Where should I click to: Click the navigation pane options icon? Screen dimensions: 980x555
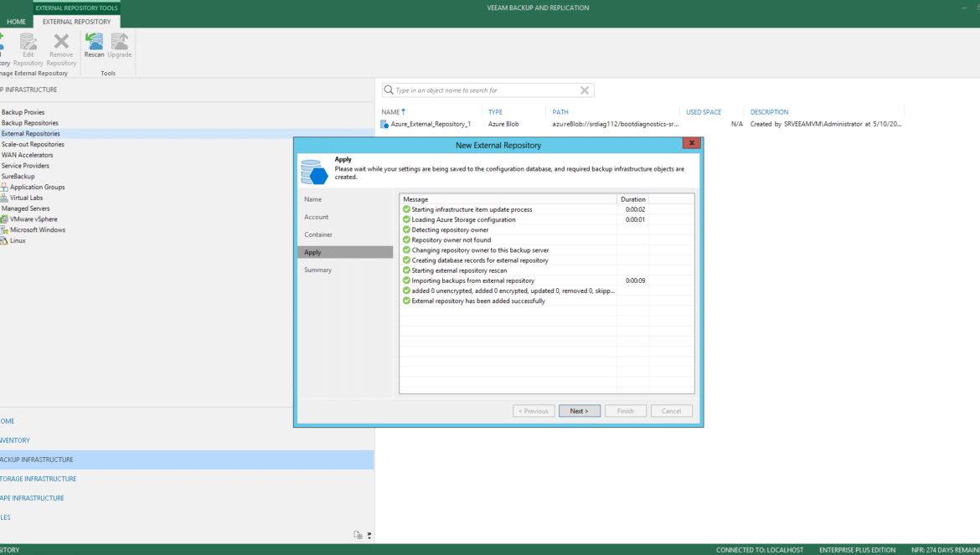pyautogui.click(x=358, y=534)
